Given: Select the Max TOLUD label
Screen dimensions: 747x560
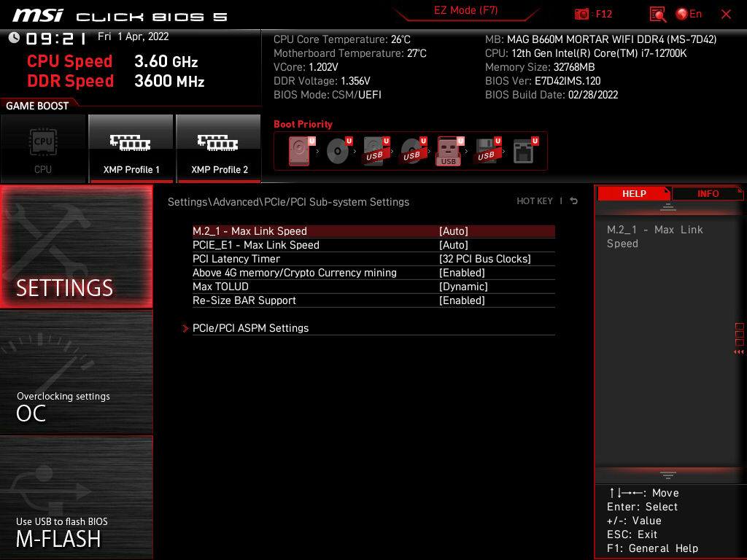Looking at the screenshot, I should pos(220,286).
